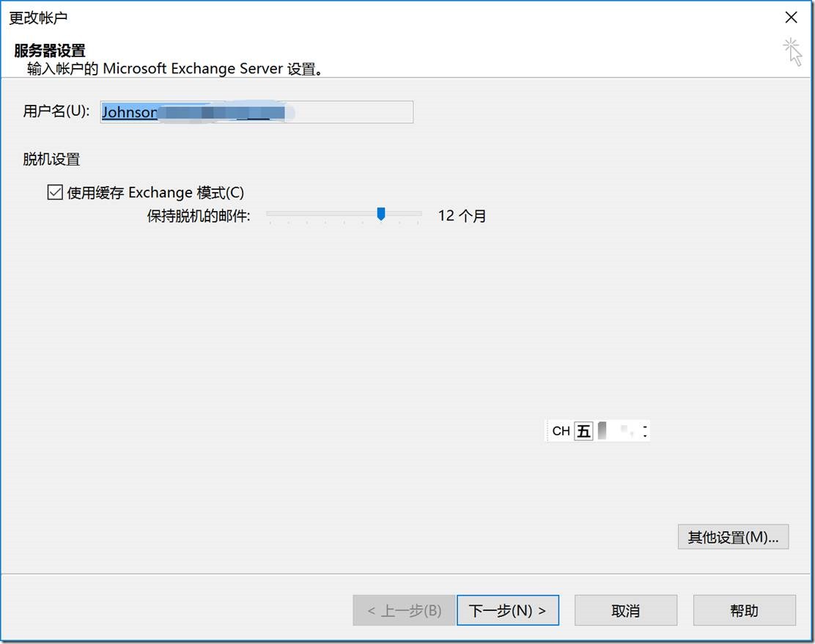Click the offline mail duration slider handle
815x644 pixels.
[381, 214]
